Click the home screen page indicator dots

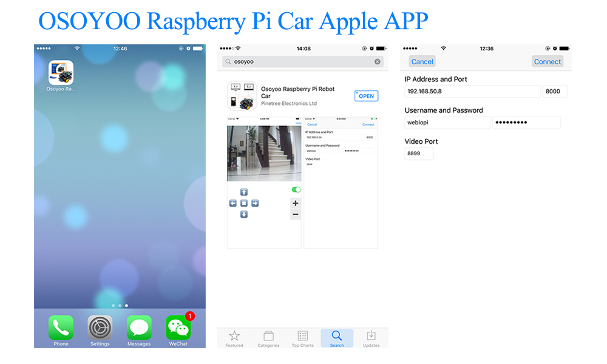click(x=120, y=306)
